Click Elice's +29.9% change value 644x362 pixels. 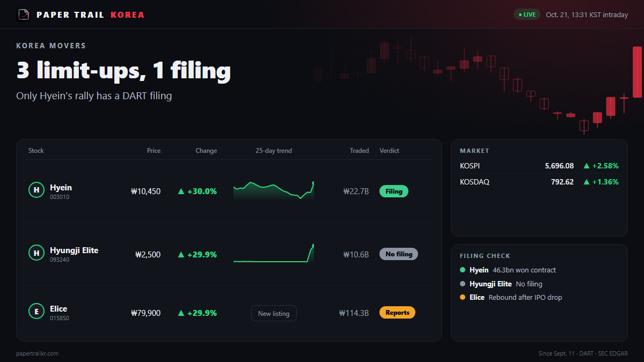tap(202, 313)
